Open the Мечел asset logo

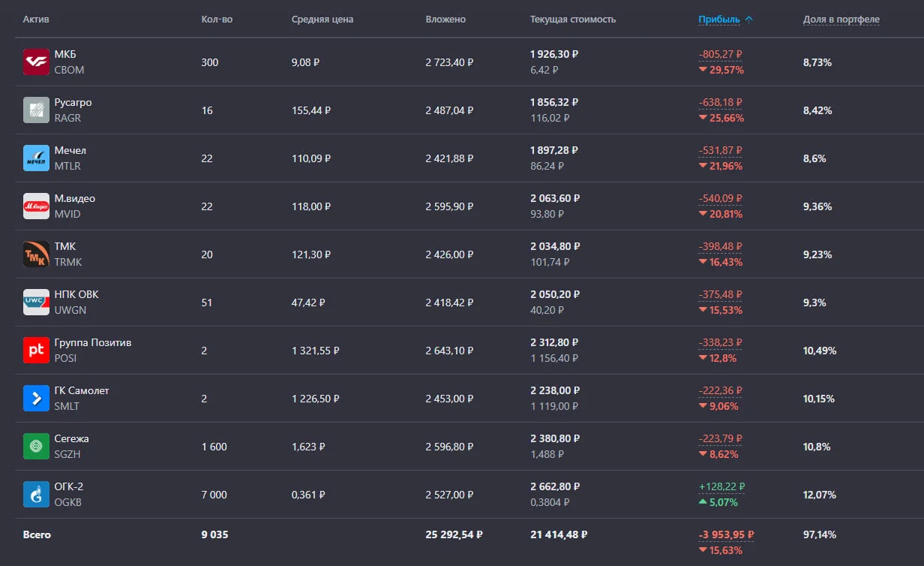36,158
